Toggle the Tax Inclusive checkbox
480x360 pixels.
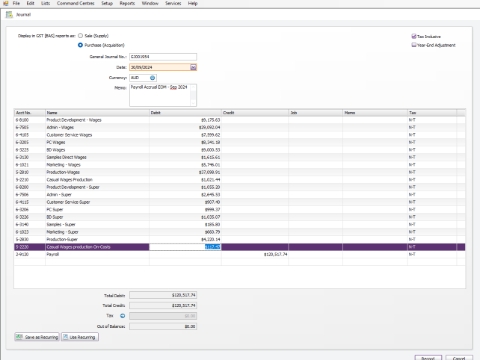[x=414, y=36]
